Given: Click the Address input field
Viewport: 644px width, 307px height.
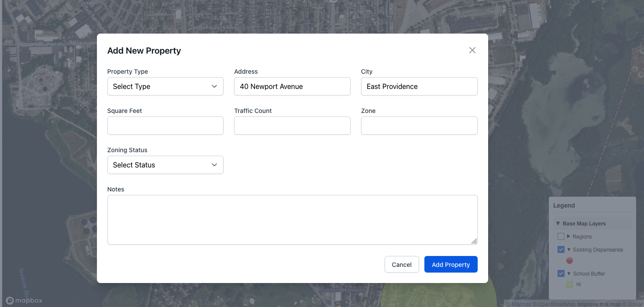Looking at the screenshot, I should (292, 86).
